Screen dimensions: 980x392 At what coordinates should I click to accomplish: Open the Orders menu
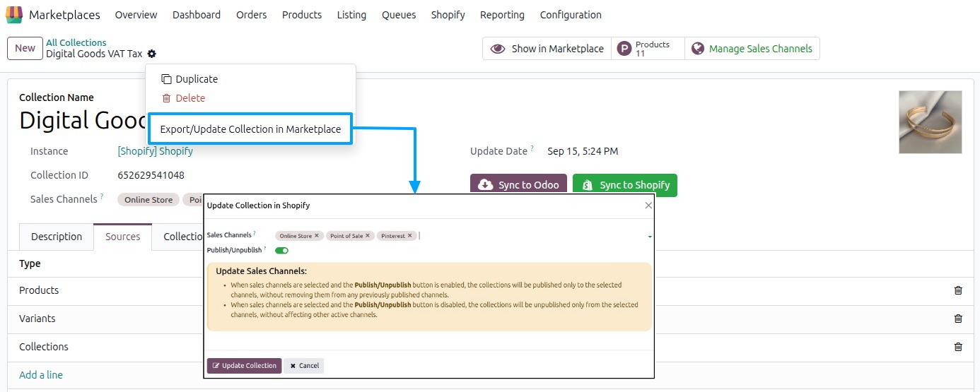point(252,15)
